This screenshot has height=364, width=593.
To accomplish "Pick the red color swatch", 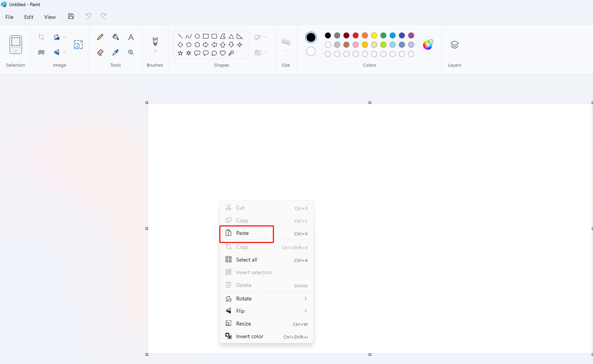I will coord(356,35).
